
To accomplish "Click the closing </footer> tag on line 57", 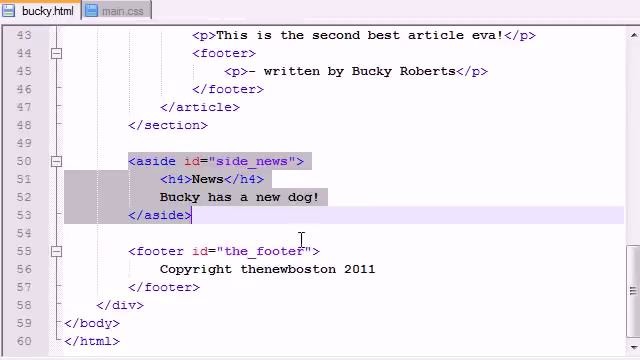I will coord(164,287).
